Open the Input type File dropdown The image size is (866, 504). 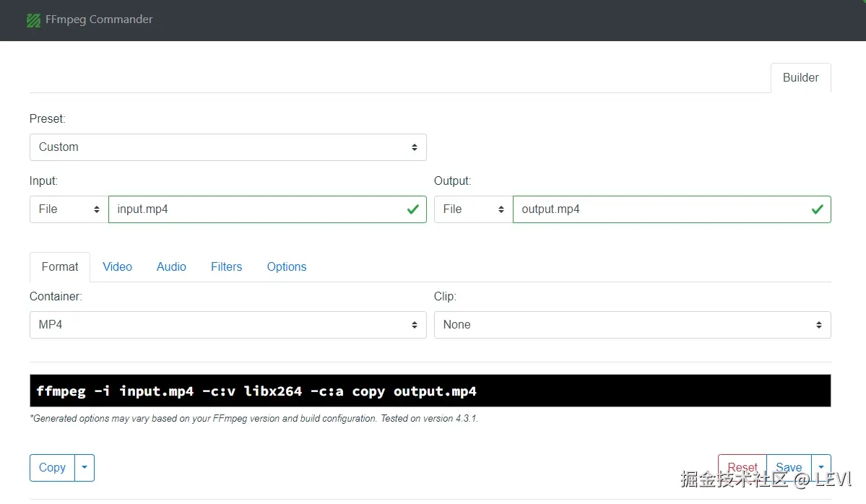(x=69, y=209)
